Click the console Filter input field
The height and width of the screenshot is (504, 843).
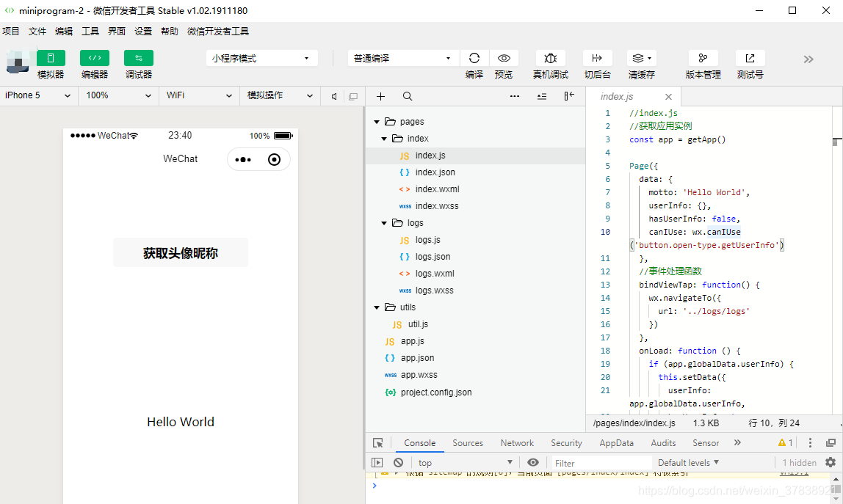[x=602, y=463]
